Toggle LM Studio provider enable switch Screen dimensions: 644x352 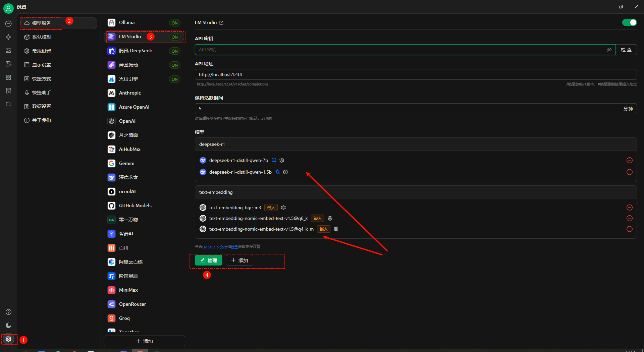(629, 22)
